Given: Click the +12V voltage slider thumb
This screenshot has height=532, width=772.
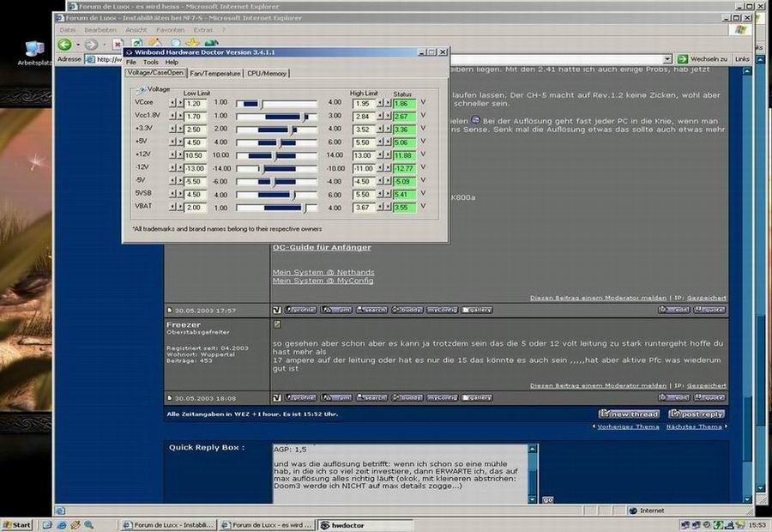Looking at the screenshot, I should [275, 157].
